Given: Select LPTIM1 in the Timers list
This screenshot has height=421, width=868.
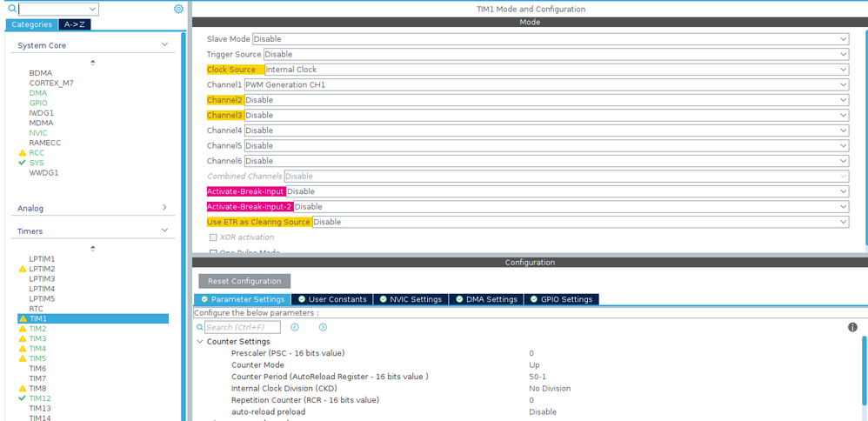Looking at the screenshot, I should (42, 258).
